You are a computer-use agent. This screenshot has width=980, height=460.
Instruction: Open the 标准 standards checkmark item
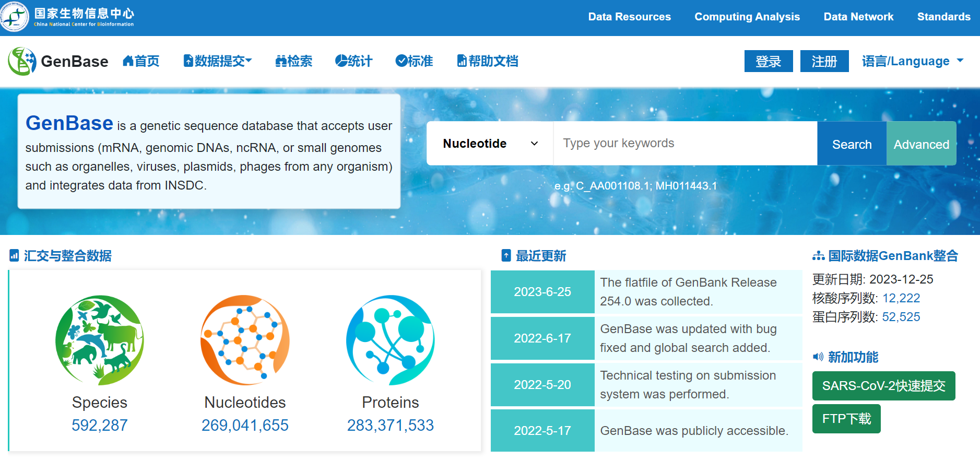(x=414, y=61)
